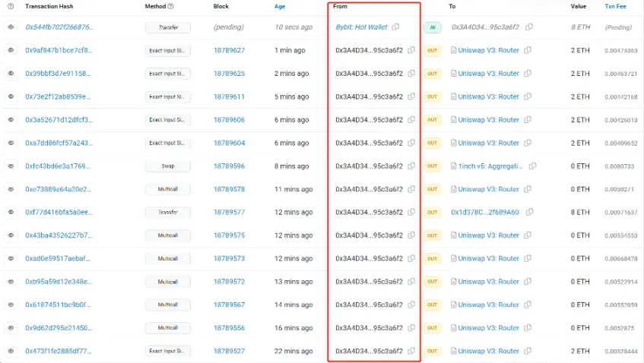Select the txn fee value 0.00475363
This screenshot has width=644, height=363.
coord(621,50)
